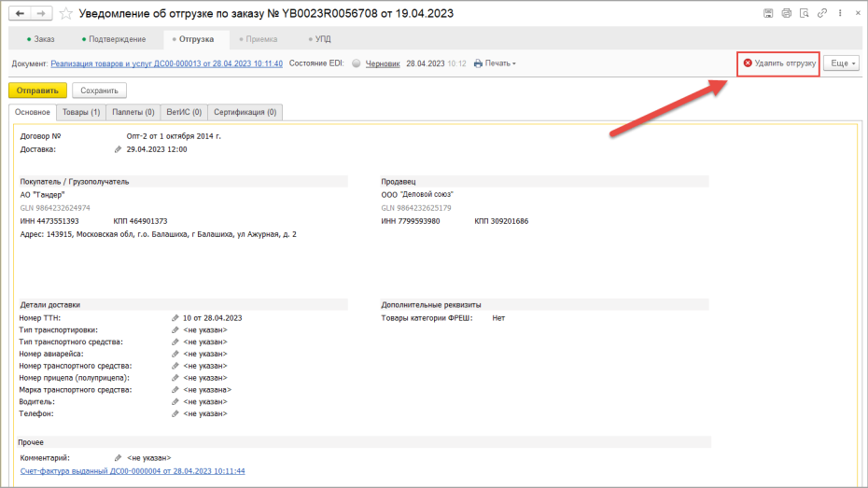The image size is (868, 488).
Task: Copy link using the chain icon
Action: [822, 13]
